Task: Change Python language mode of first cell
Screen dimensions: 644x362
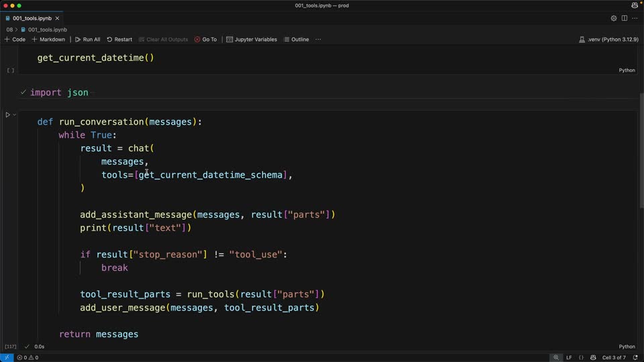Action: point(627,70)
